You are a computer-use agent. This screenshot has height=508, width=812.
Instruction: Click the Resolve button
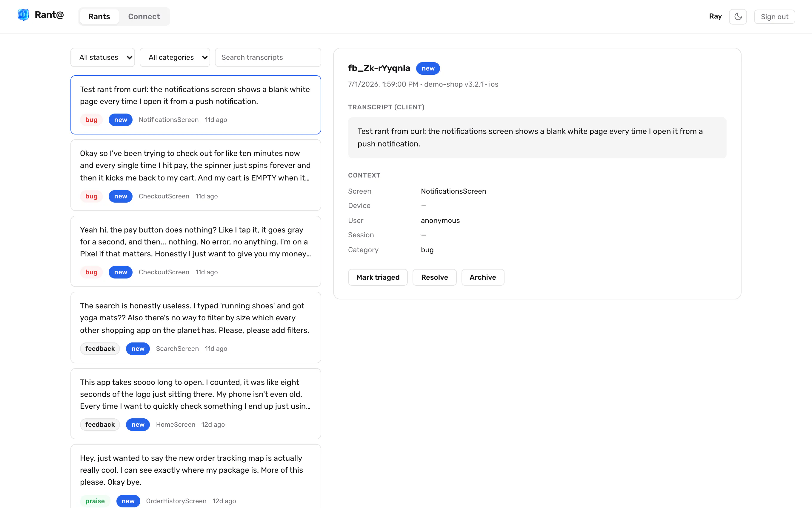[435, 277]
